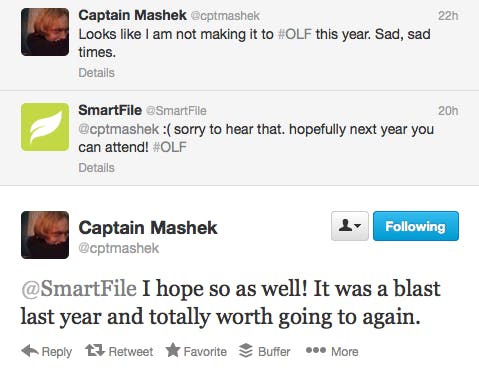Open the #OLF hashtag in first tweet
This screenshot has height=370, width=479.
[295, 34]
